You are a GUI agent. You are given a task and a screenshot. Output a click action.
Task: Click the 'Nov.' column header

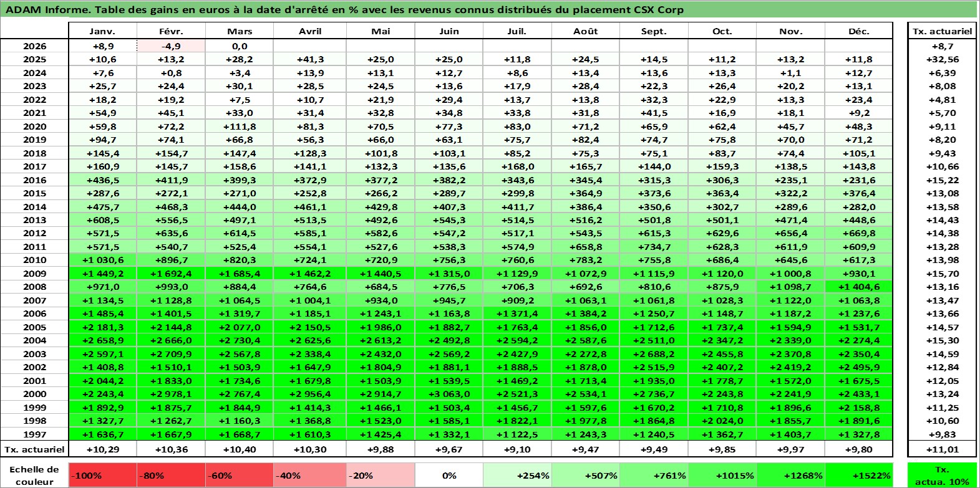click(790, 31)
